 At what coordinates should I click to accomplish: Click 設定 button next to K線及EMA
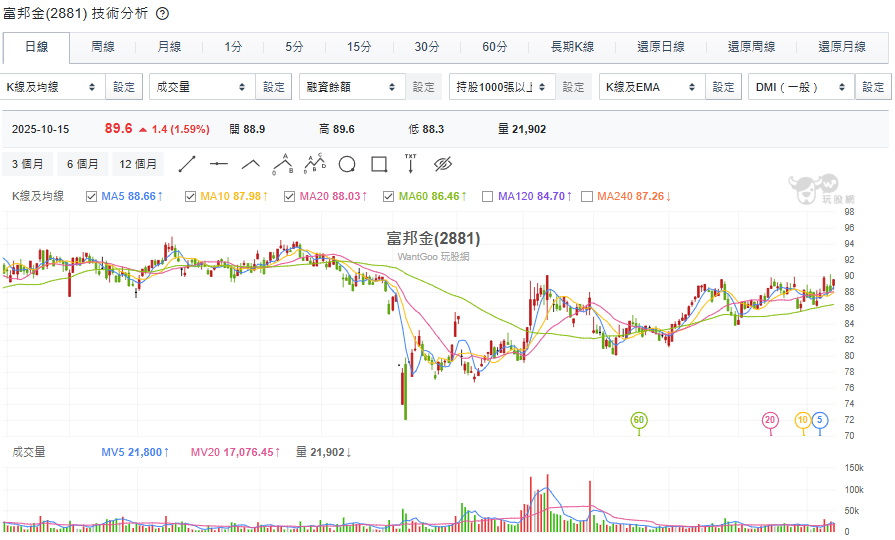724,87
